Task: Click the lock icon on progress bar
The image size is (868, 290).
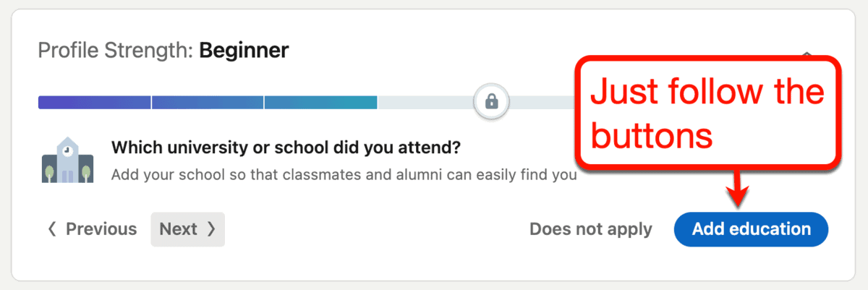Action: [x=492, y=101]
